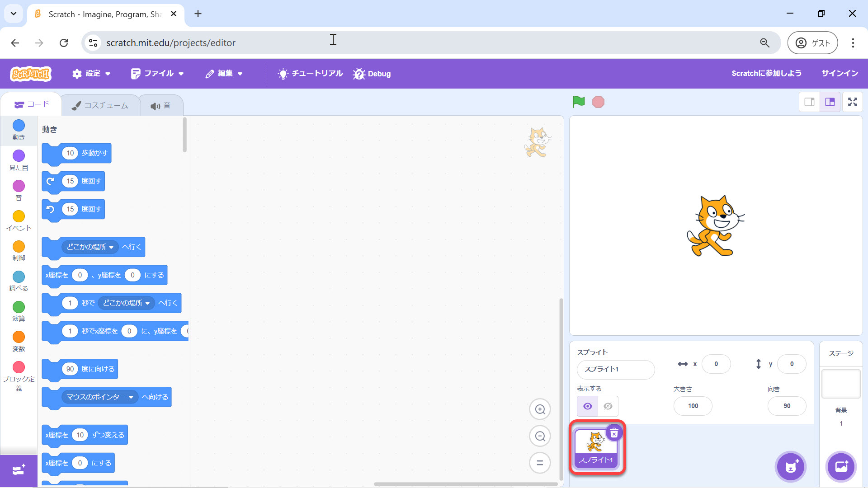The width and height of the screenshot is (868, 488).
Task: Hide the sprite with crossed eye icon
Action: point(608,406)
